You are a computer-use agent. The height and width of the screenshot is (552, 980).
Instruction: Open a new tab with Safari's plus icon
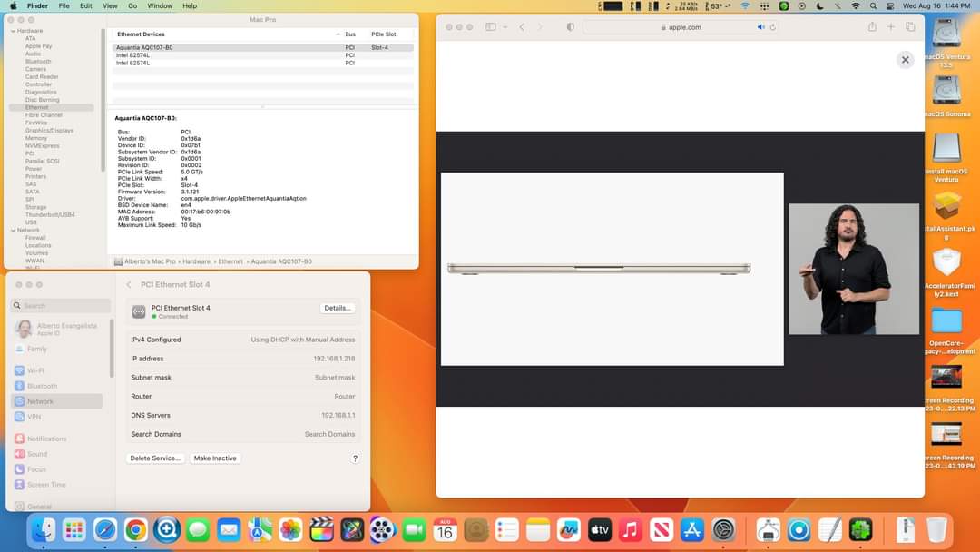tap(891, 27)
